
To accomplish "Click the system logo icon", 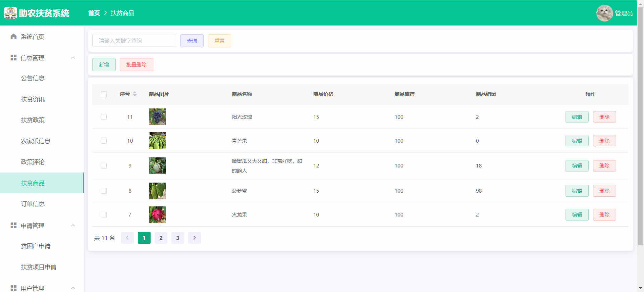I will click(x=10, y=13).
